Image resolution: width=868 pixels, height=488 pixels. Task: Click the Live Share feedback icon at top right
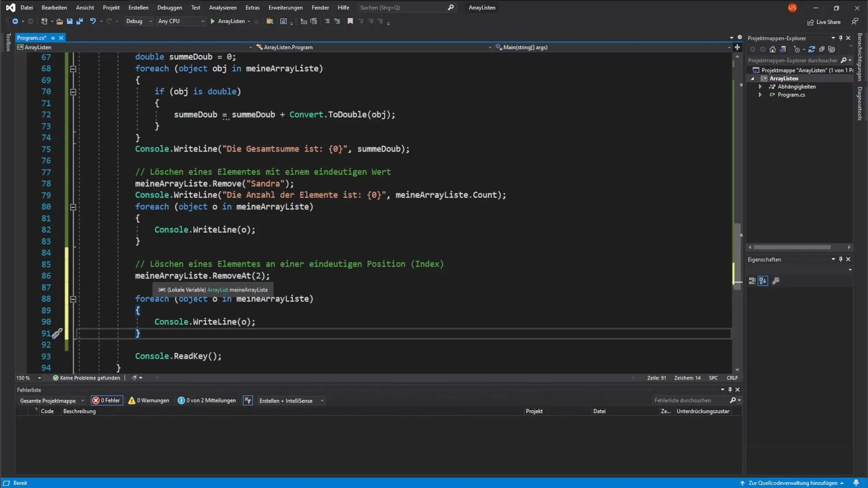tap(855, 21)
